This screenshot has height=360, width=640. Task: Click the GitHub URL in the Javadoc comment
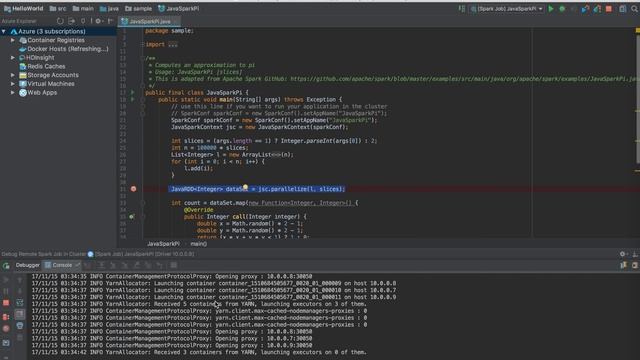click(x=464, y=79)
